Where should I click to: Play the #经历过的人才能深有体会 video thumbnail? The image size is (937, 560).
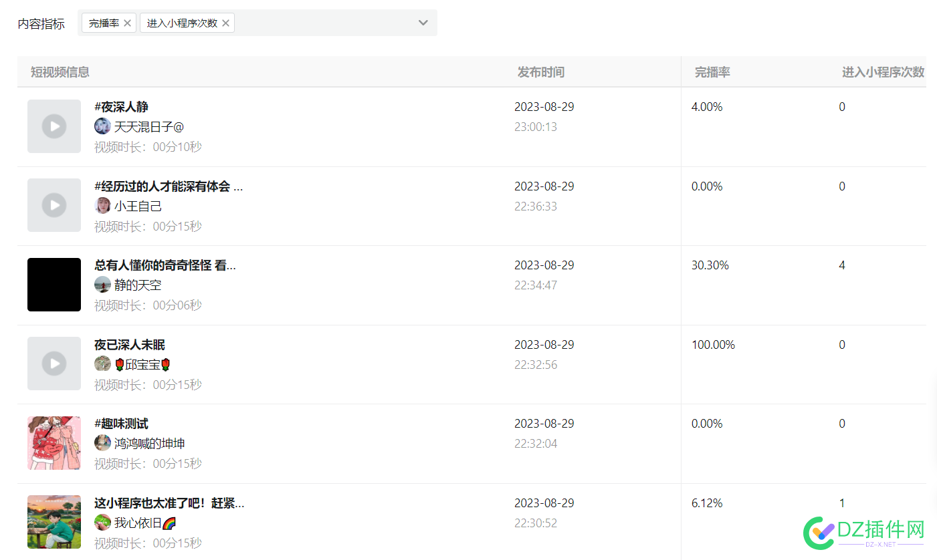pos(54,205)
